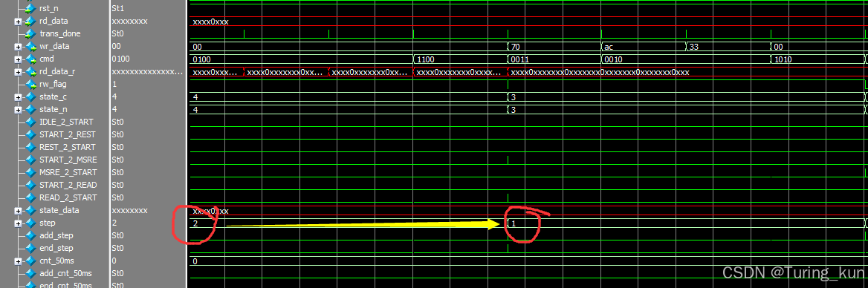The height and width of the screenshot is (288, 868).
Task: Expand the rd_data bus
Action: tap(19, 22)
